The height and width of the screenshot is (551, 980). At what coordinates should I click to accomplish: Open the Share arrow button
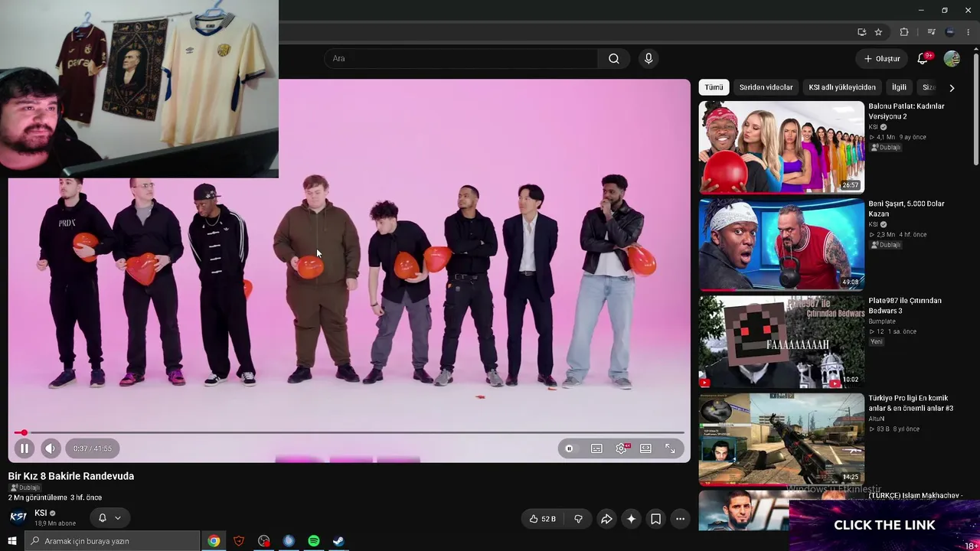pyautogui.click(x=606, y=519)
